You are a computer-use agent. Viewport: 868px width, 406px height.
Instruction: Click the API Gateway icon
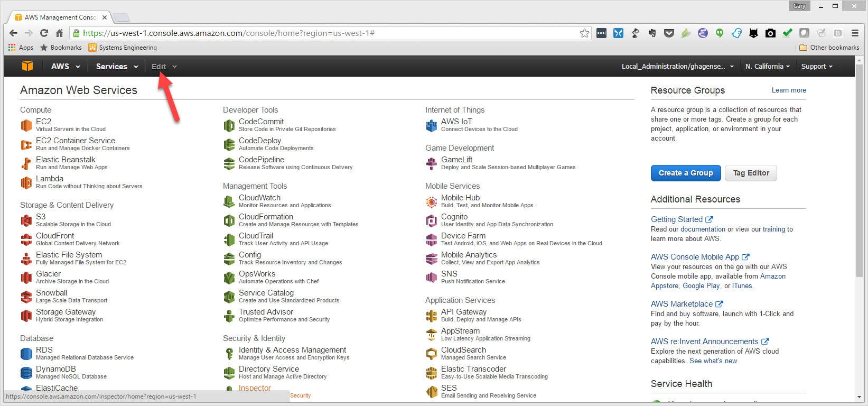pyautogui.click(x=432, y=316)
